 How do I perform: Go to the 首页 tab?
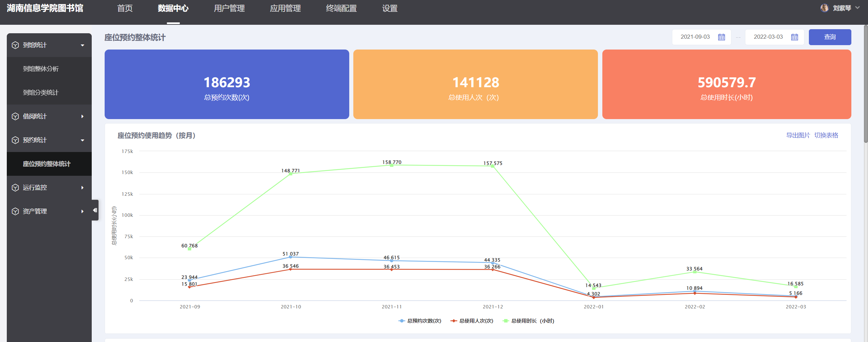click(125, 8)
